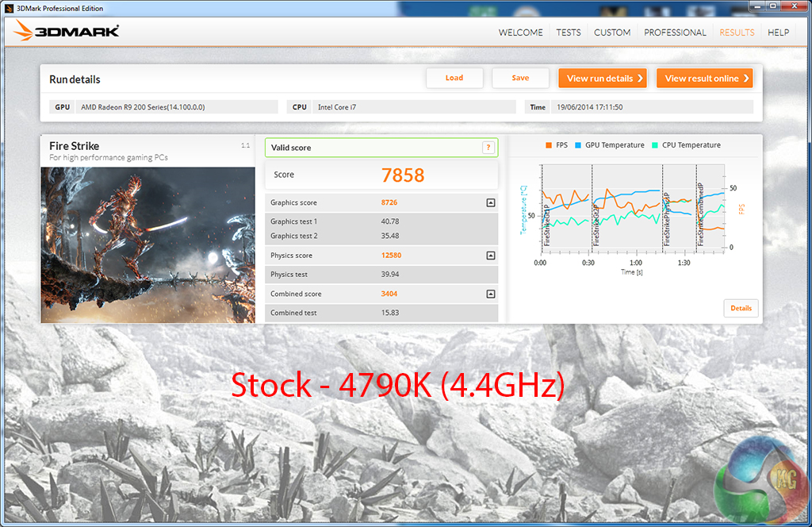Screen dimensions: 812x527
Task: Click the Run details heading
Action: click(x=75, y=79)
